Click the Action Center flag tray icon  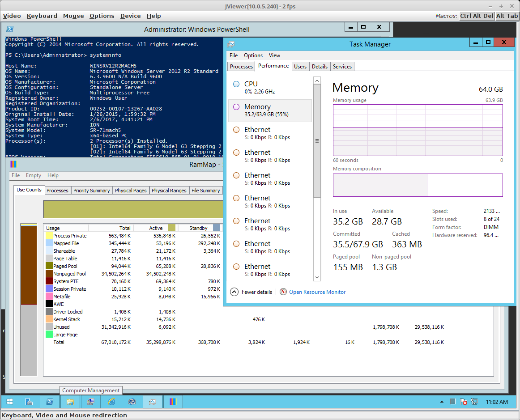click(x=464, y=402)
